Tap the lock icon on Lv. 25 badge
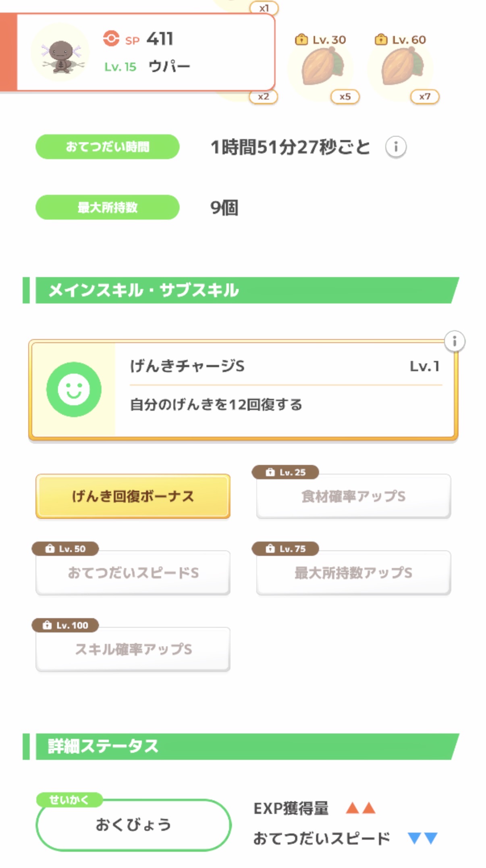Image resolution: width=486 pixels, height=868 pixels. pos(270,472)
